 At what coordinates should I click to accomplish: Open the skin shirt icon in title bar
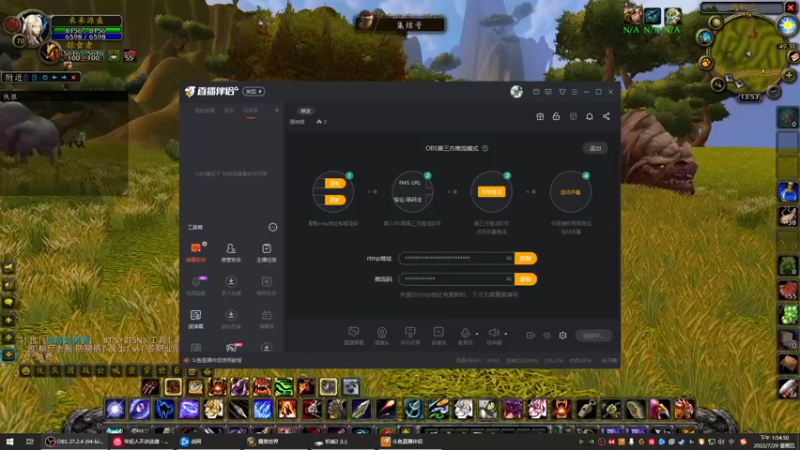coord(562,92)
